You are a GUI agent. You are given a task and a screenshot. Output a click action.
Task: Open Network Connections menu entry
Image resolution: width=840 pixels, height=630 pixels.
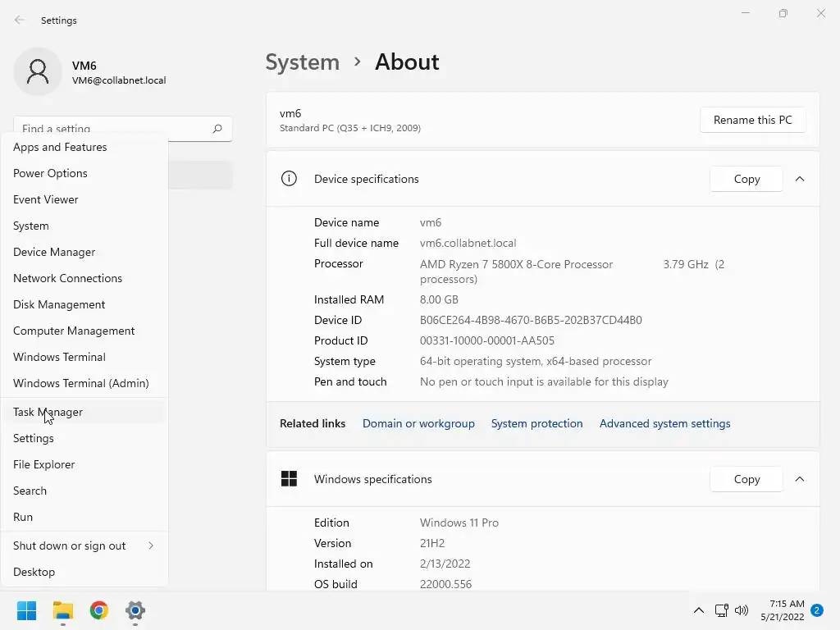(x=84, y=278)
